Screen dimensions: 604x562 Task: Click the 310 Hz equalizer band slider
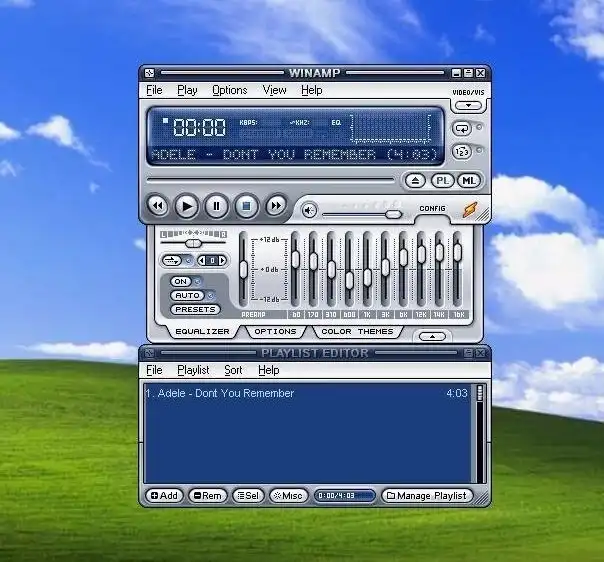(x=331, y=270)
